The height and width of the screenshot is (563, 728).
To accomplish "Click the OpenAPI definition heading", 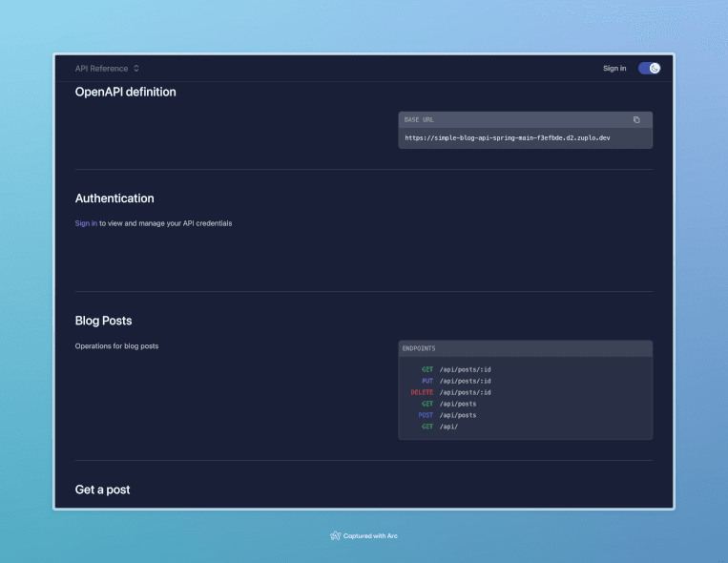I will click(x=125, y=92).
